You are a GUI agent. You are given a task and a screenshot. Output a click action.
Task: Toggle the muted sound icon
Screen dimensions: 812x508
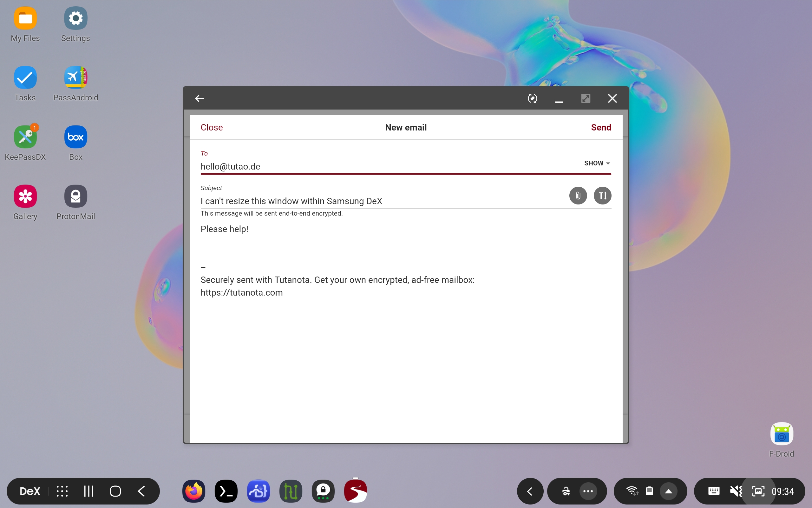point(736,491)
